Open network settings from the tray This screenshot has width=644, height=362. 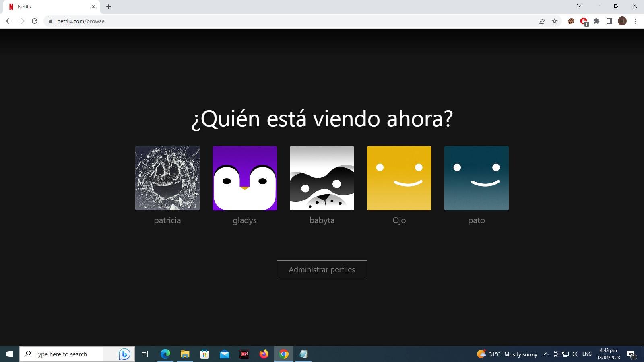tap(566, 354)
